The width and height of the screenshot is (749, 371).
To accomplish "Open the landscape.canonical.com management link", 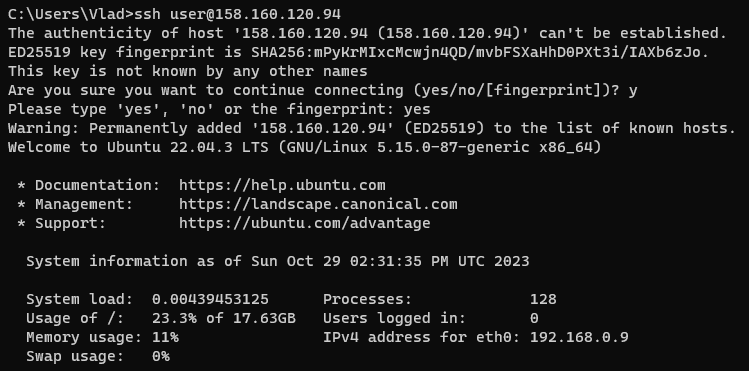I will pos(318,204).
